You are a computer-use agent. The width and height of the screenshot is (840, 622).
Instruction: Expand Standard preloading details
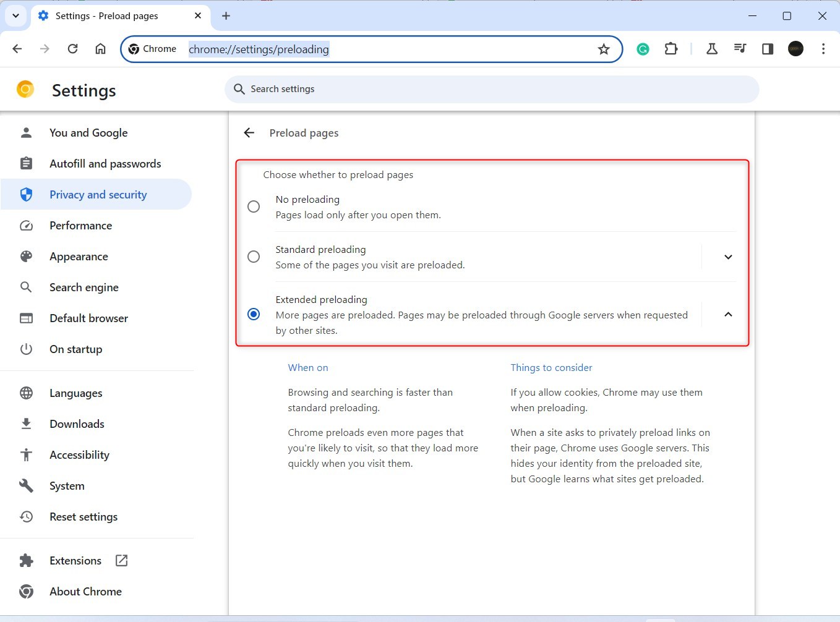pyautogui.click(x=728, y=257)
